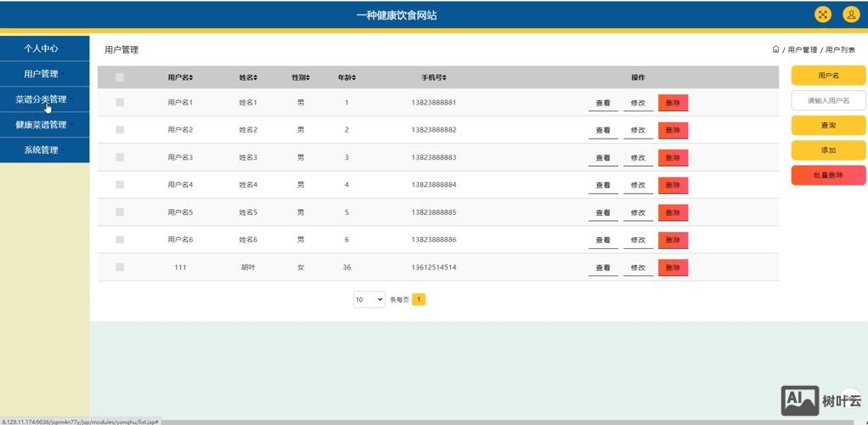Delete 用户名5 with red 删除 button
Viewport: 868px width, 425px height.
pos(674,212)
